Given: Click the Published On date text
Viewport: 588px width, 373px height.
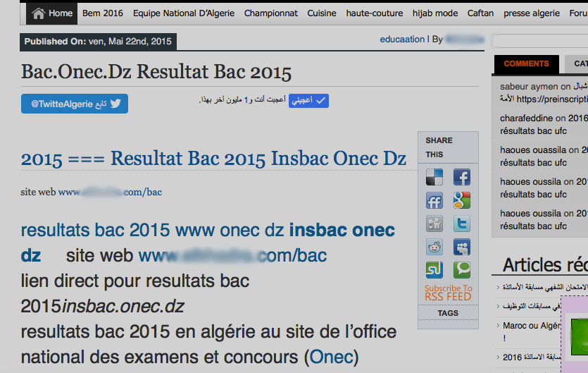Looking at the screenshot, I should pos(98,42).
